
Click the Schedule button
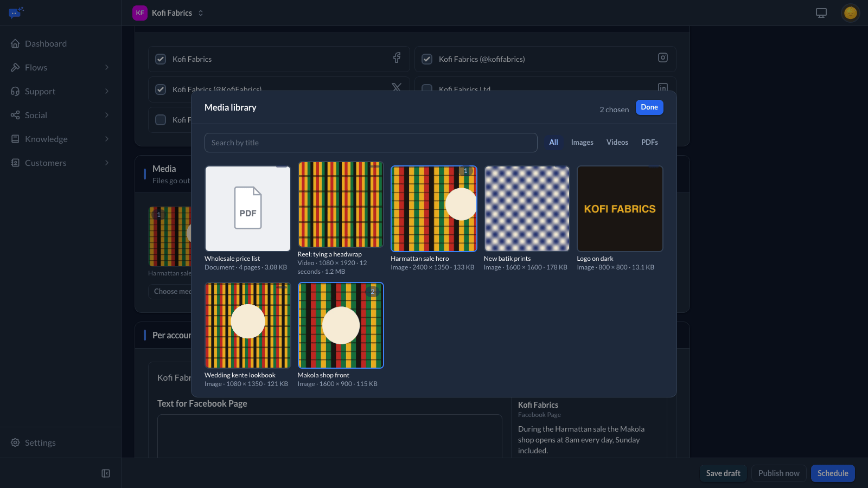[833, 473]
